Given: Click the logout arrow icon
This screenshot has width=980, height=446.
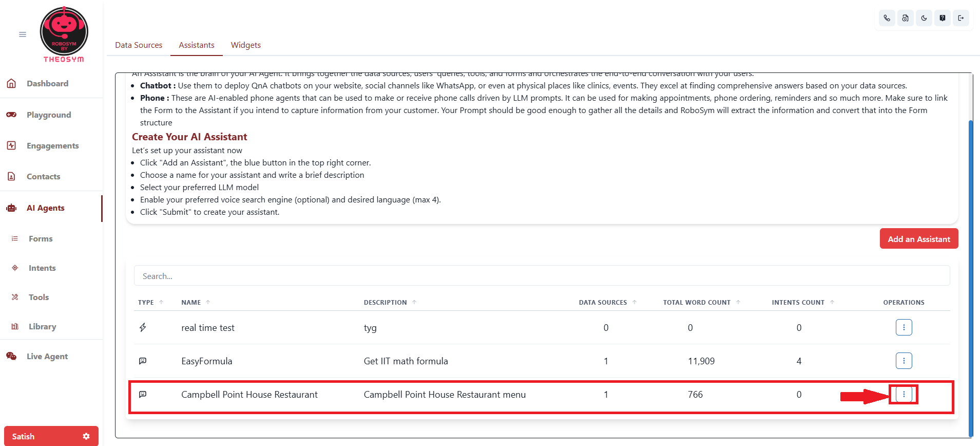Looking at the screenshot, I should (x=960, y=18).
